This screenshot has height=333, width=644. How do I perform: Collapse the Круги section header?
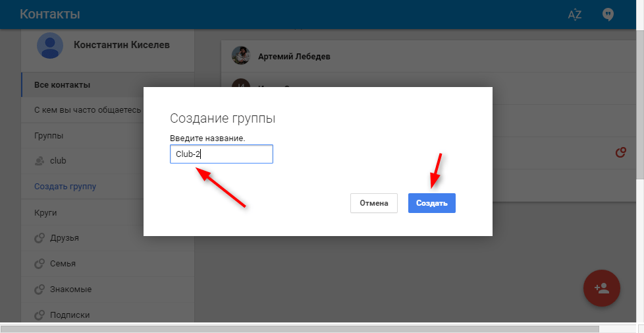45,213
